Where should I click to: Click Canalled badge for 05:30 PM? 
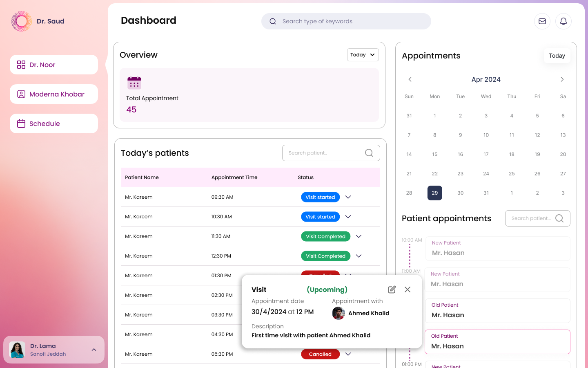coord(320,354)
